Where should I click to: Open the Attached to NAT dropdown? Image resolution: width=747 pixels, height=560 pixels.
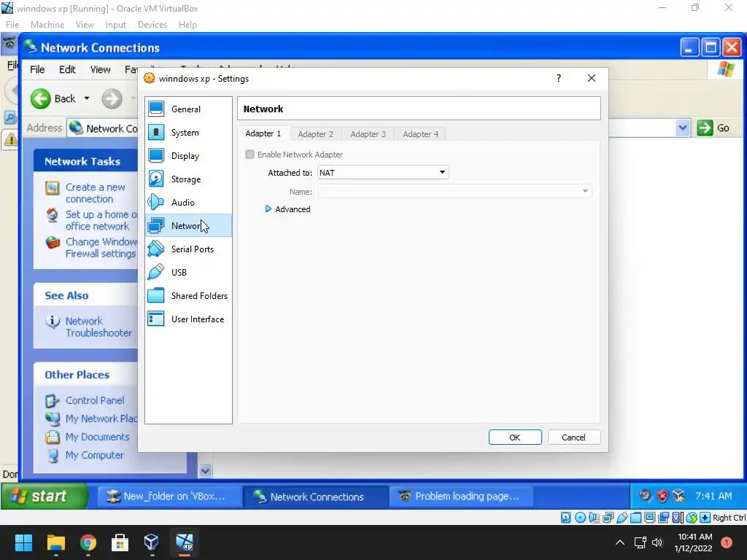tap(383, 172)
